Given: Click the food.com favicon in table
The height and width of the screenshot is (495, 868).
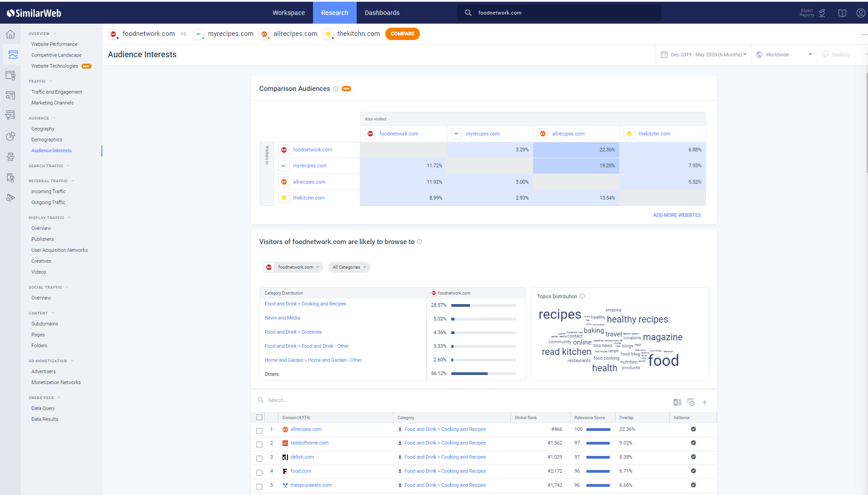Looking at the screenshot, I should pos(285,471).
